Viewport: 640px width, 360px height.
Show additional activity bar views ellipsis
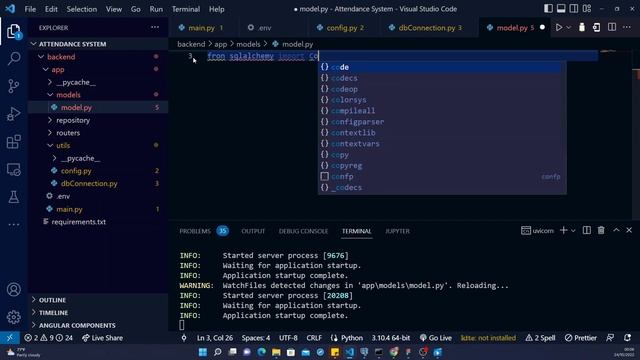click(13, 224)
